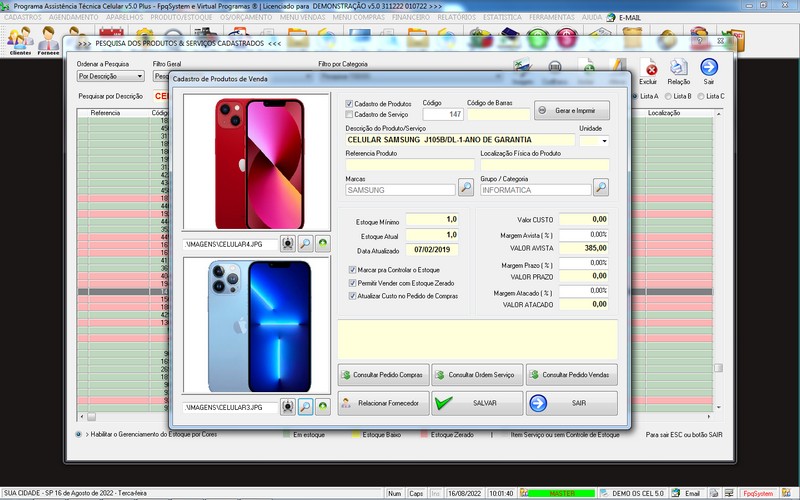
Task: Select Lista B radio button
Action: coord(668,96)
